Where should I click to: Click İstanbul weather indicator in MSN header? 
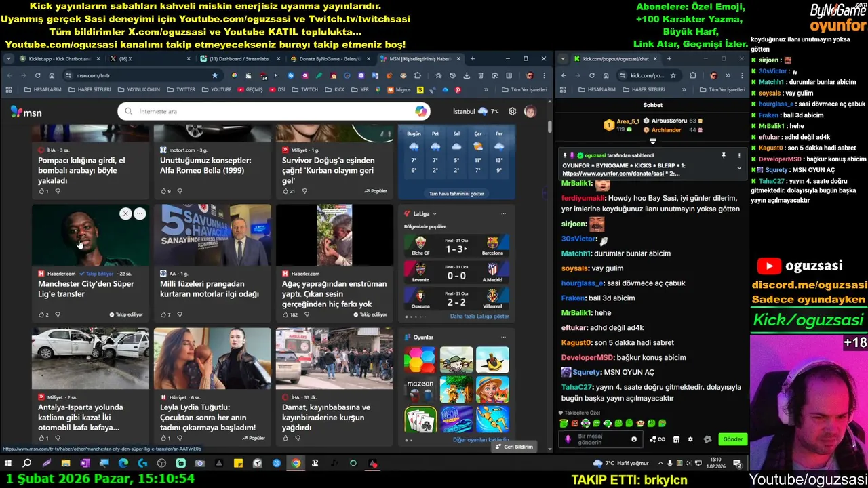coord(475,111)
